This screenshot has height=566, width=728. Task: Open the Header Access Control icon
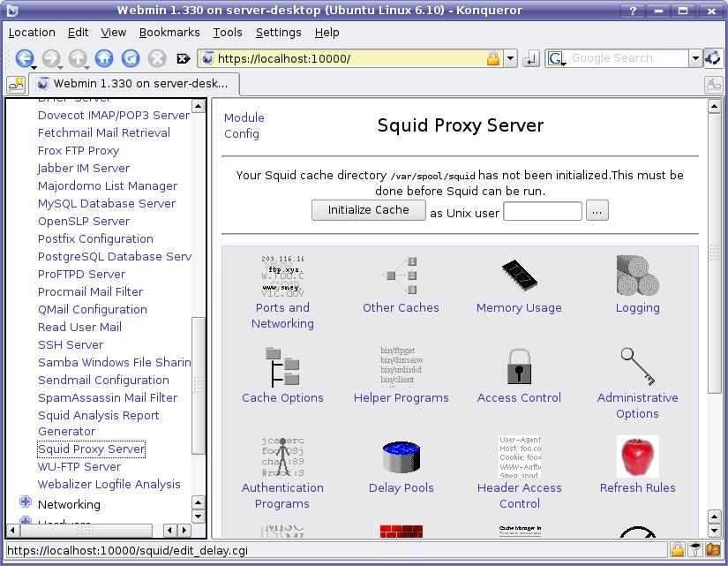tap(520, 457)
